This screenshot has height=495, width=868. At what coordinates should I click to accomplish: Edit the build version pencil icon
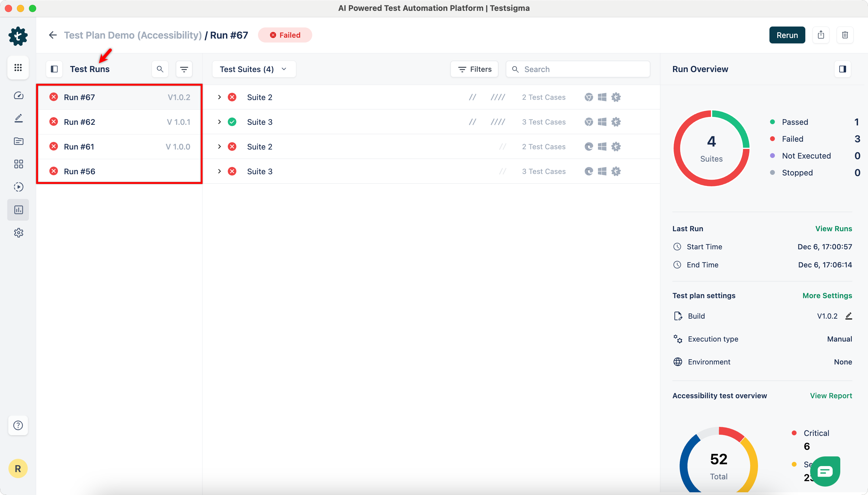click(x=849, y=316)
